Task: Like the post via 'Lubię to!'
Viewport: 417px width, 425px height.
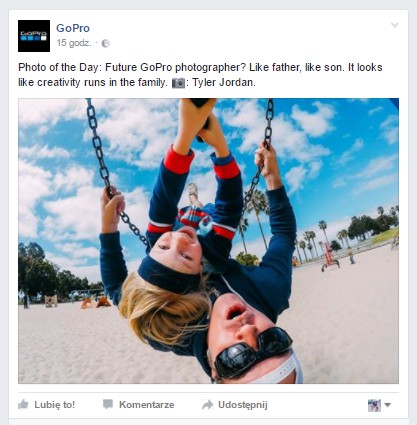Action: [x=55, y=405]
